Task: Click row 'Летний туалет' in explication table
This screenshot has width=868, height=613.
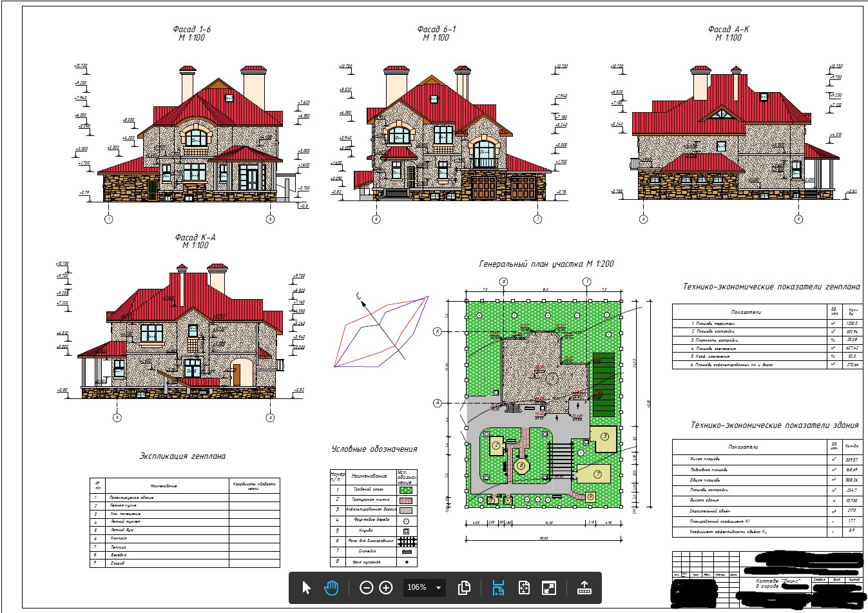Action: [185, 521]
